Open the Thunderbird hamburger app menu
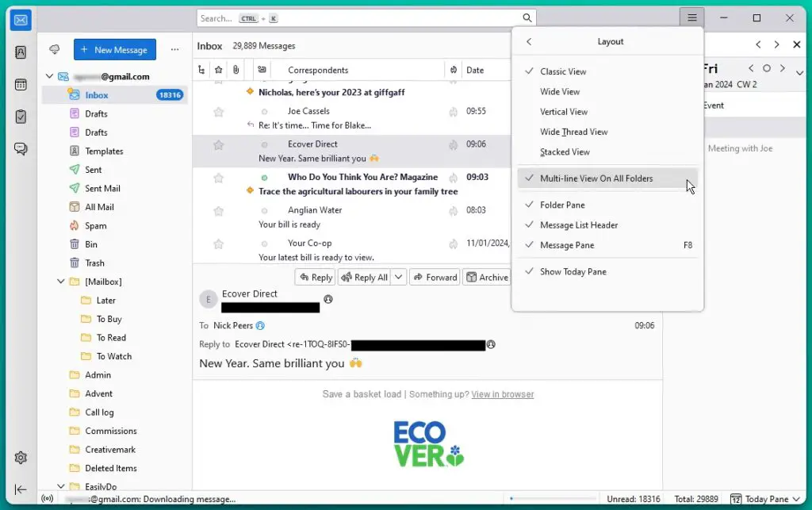This screenshot has height=510, width=812. click(x=692, y=18)
